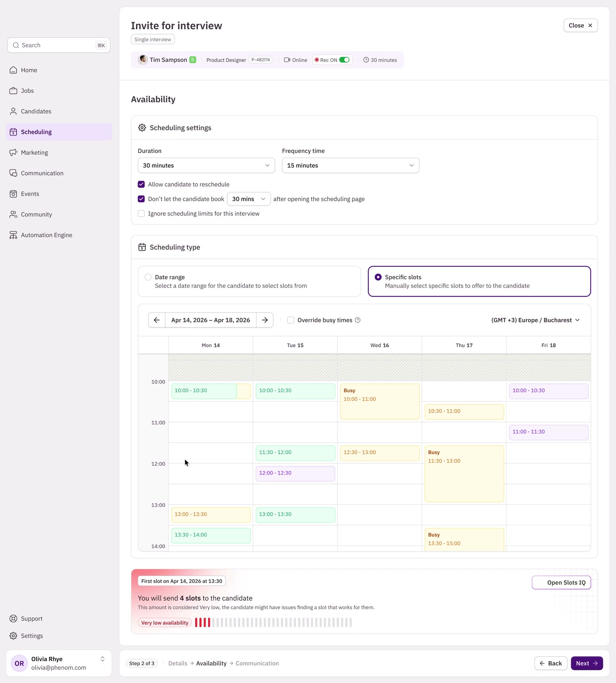
Task: Open the Europe / Bucharest timezone selector
Action: (x=536, y=320)
